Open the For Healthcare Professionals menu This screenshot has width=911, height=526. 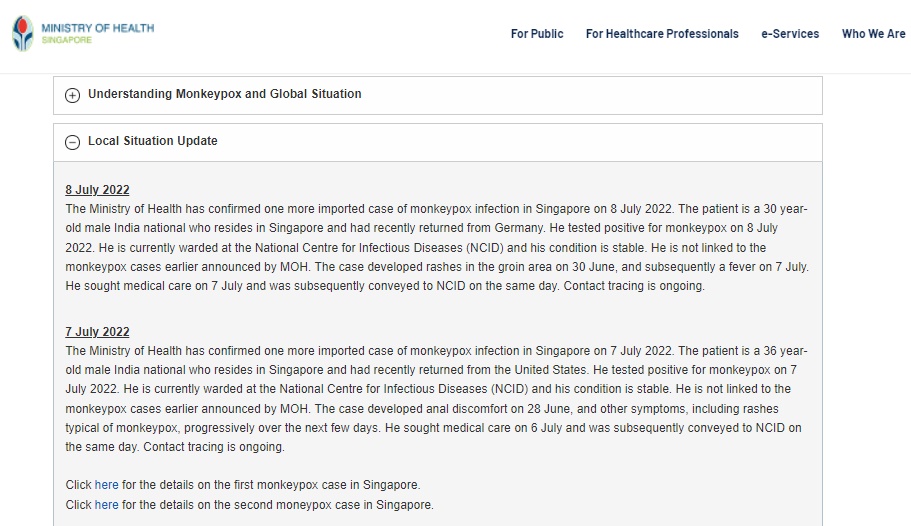[662, 34]
